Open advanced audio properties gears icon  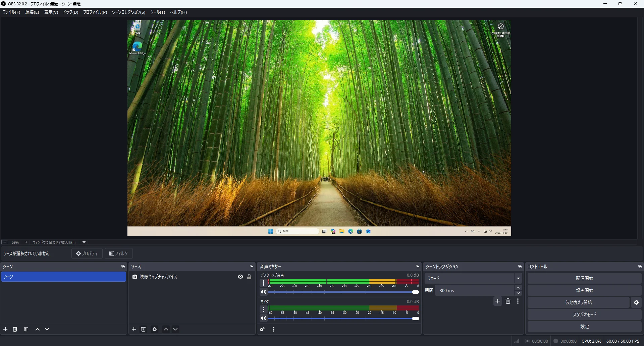click(263, 330)
